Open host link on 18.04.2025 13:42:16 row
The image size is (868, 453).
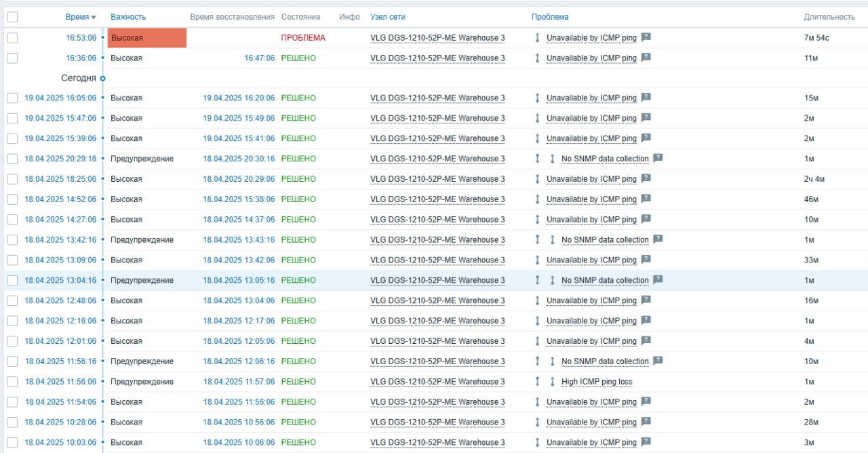[x=437, y=240]
